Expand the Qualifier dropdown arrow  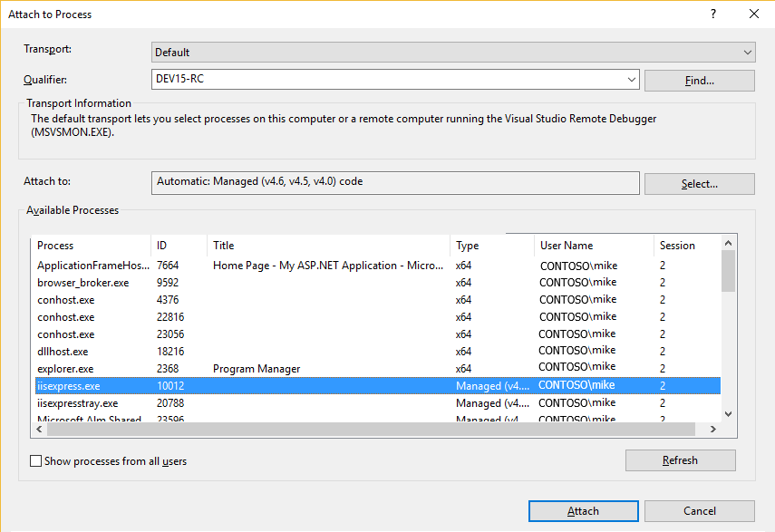tap(631, 80)
